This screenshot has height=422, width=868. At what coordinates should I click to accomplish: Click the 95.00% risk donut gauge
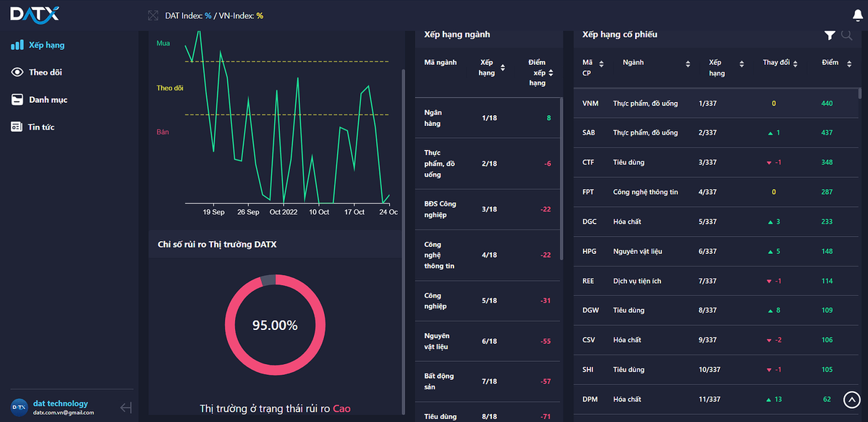274,325
